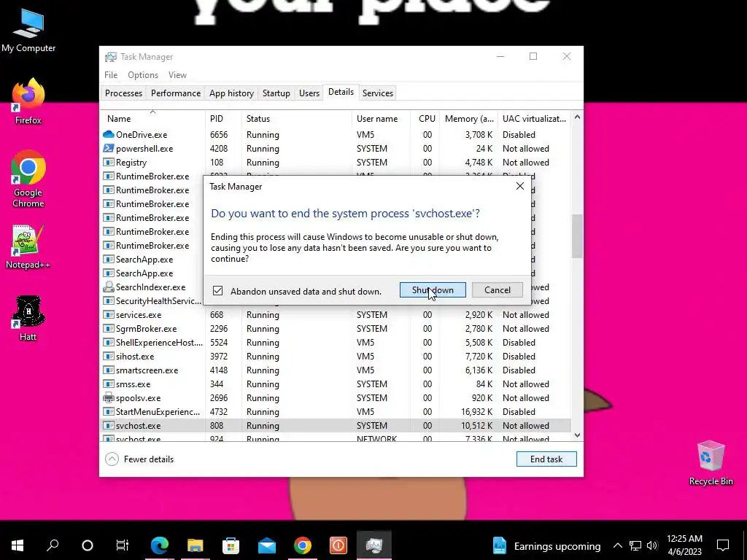Switch to the App history tab

(231, 93)
